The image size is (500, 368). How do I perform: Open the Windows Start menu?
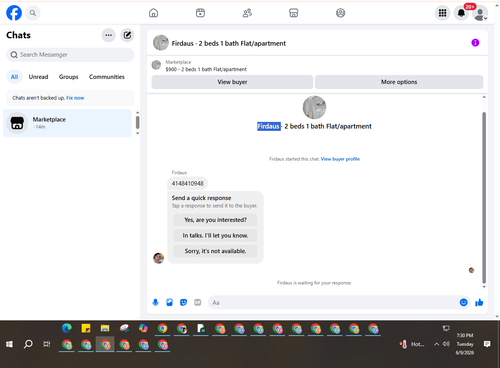click(9, 344)
